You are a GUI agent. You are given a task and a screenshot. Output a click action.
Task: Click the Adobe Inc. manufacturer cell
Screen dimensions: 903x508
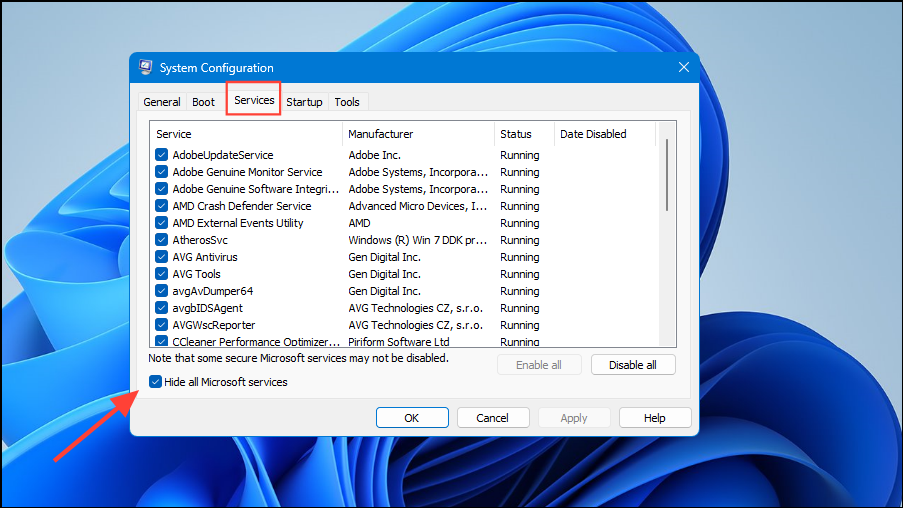374,155
